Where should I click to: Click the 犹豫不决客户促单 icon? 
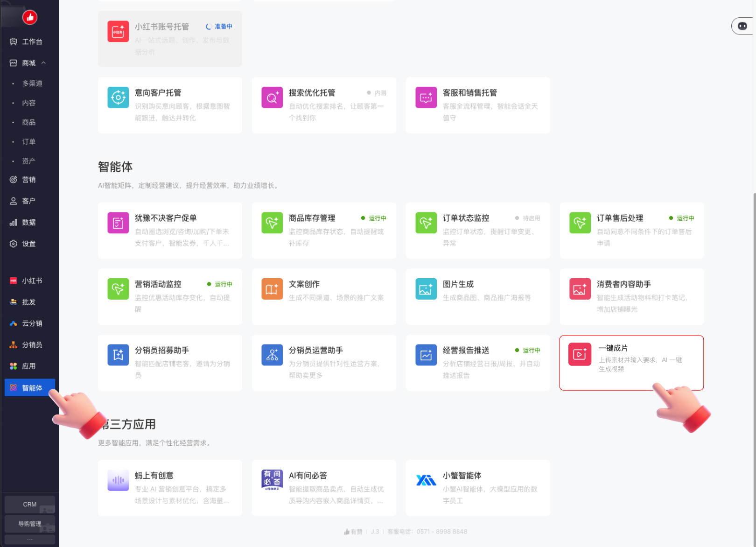coord(118,223)
